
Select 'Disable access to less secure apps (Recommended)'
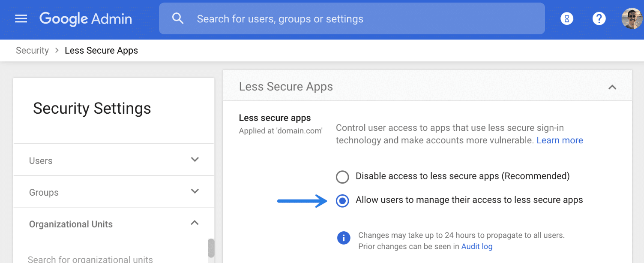[x=342, y=176]
